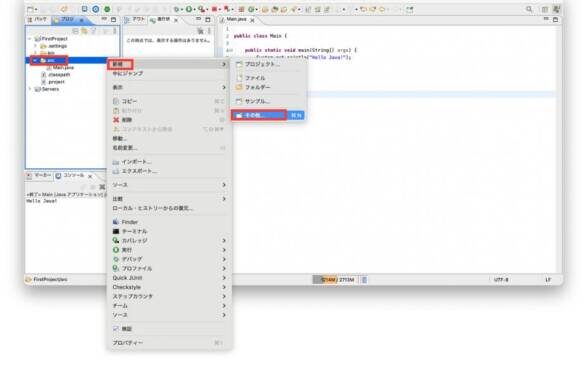587x368 pixels.
Task: Select the FirstProject root node
Action: (x=55, y=39)
